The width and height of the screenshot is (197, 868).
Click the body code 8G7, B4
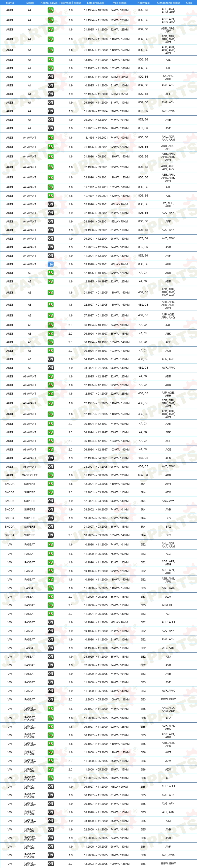143,475
